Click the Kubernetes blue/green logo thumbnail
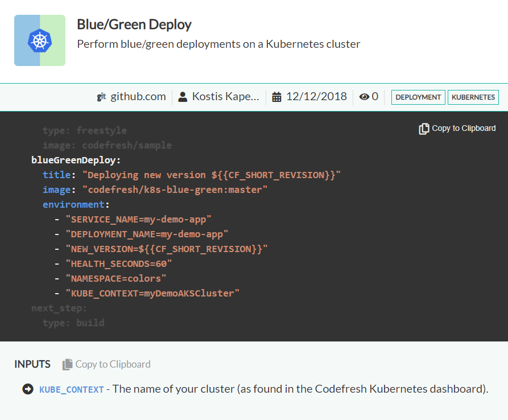Screen dimensions: 508x420 click(40, 40)
